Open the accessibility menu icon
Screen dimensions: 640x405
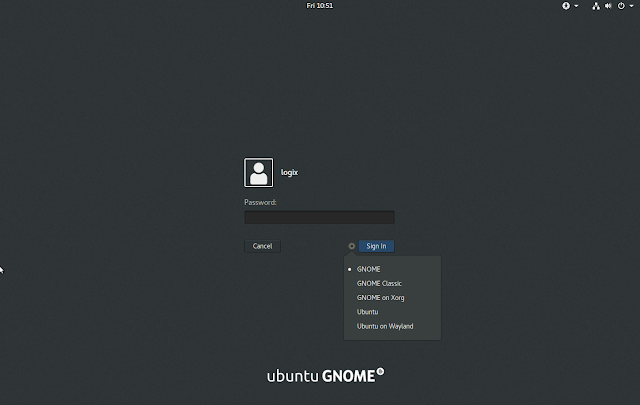tap(566, 6)
